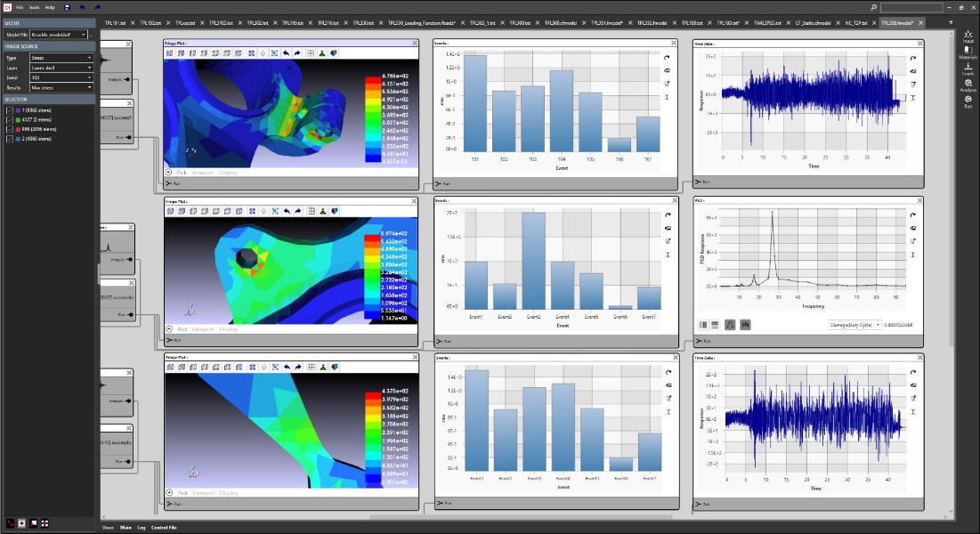This screenshot has width=980, height=534.
Task: Click the blue swatch for selection 2
Action: (x=18, y=138)
